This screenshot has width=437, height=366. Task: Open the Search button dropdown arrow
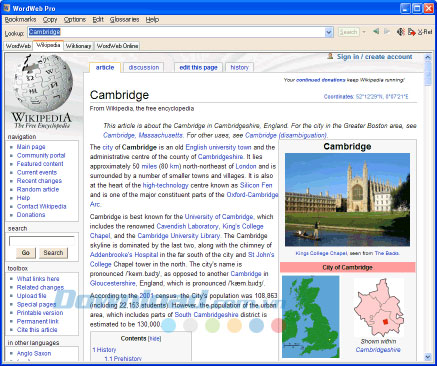(364, 32)
